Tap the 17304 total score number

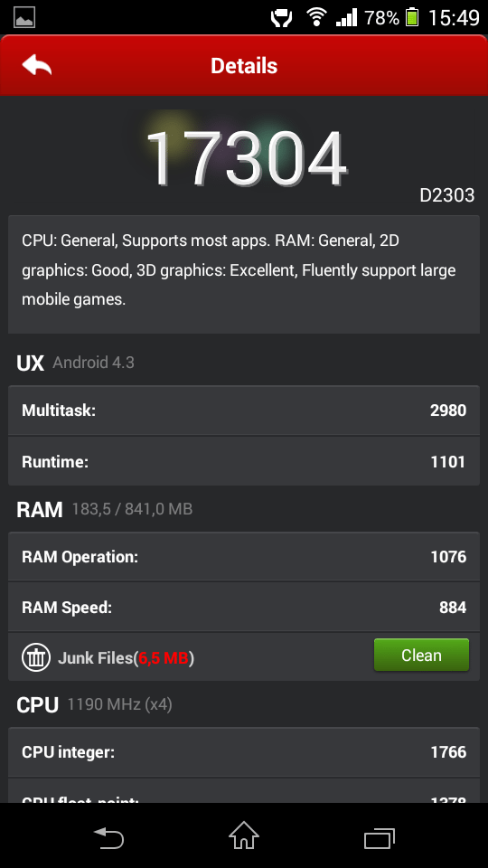pos(246,158)
